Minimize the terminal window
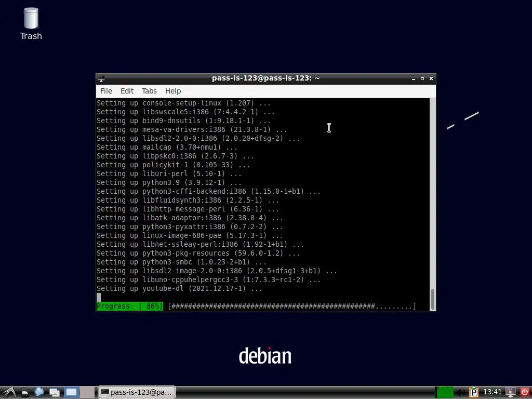Image resolution: width=532 pixels, height=399 pixels. (413, 78)
